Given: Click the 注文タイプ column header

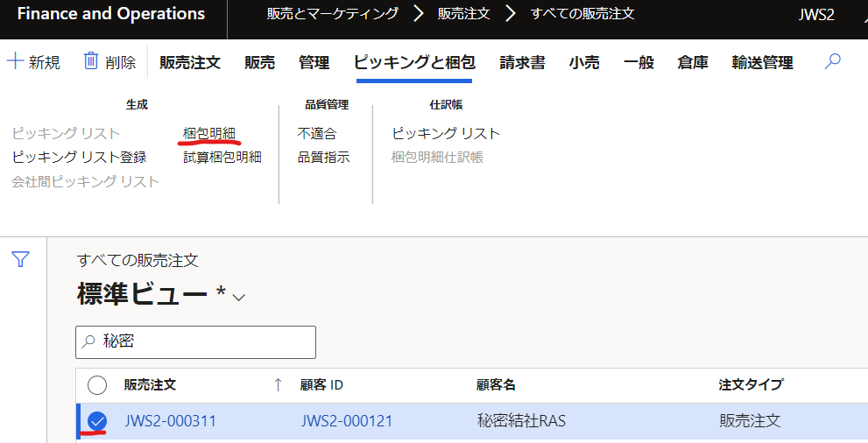Looking at the screenshot, I should click(x=752, y=385).
